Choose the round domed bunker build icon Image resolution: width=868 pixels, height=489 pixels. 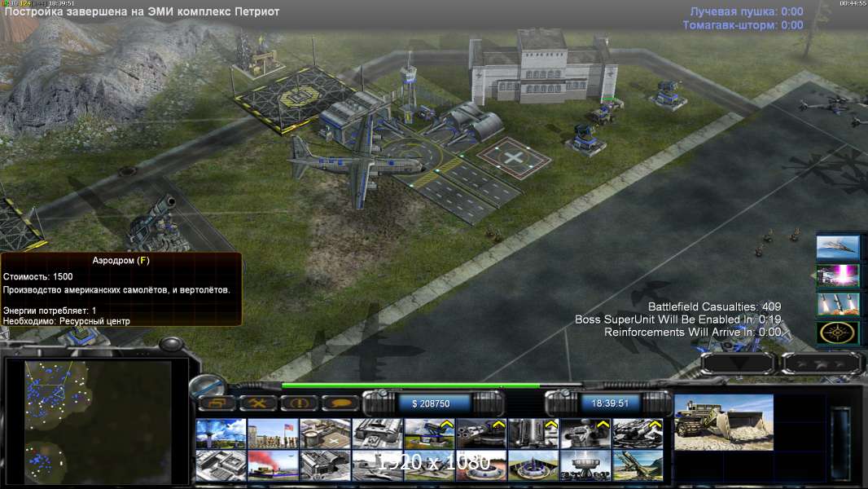tap(481, 465)
